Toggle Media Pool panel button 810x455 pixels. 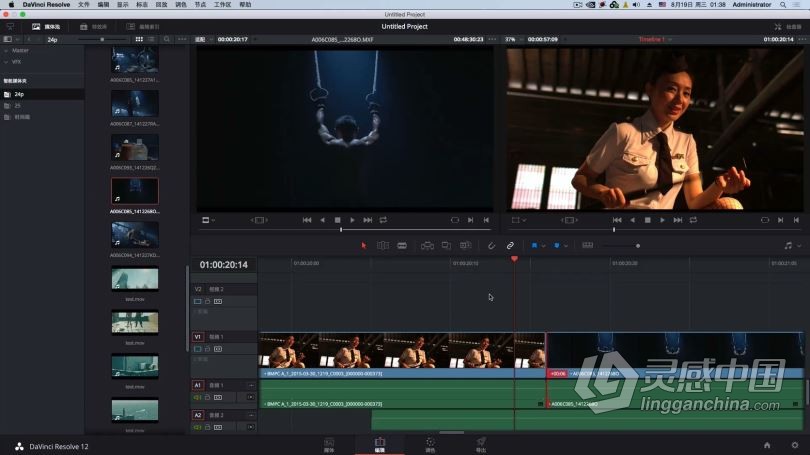pyautogui.click(x=46, y=26)
